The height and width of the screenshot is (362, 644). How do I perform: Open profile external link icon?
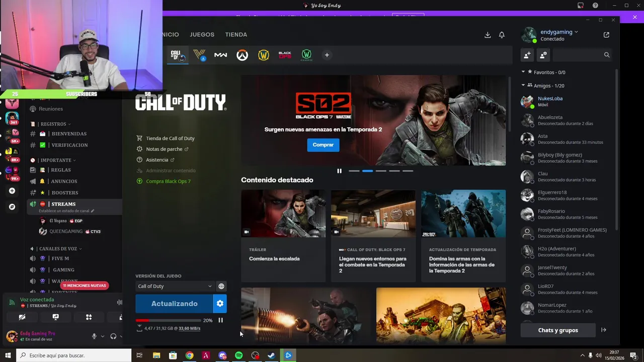606,35
